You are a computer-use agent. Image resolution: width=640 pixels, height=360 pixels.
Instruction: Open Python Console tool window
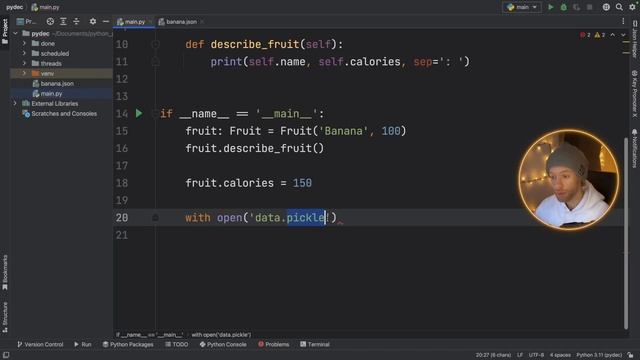point(223,344)
